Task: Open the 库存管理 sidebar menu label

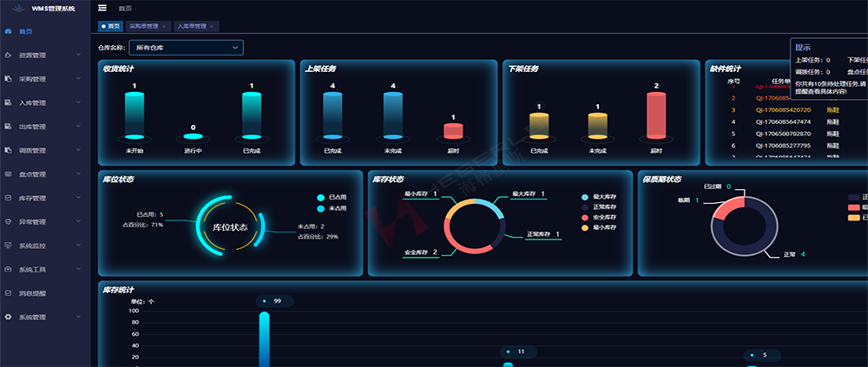Action: tap(33, 198)
